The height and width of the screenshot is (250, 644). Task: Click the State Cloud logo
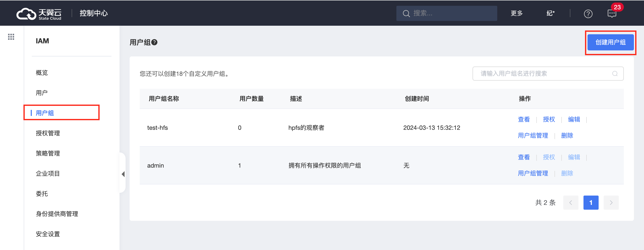pyautogui.click(x=39, y=14)
